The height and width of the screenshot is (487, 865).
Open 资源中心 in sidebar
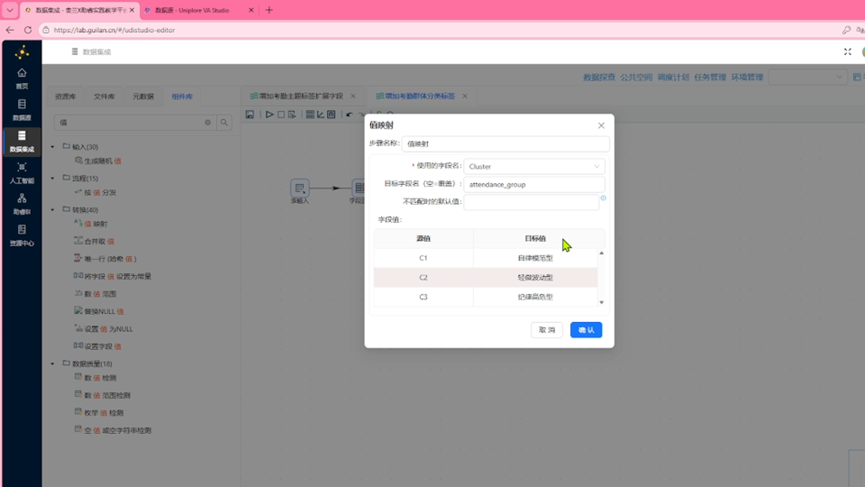pos(22,236)
